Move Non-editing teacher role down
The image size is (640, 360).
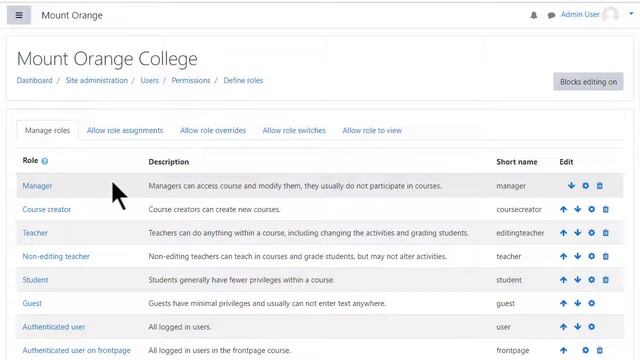pyautogui.click(x=578, y=256)
